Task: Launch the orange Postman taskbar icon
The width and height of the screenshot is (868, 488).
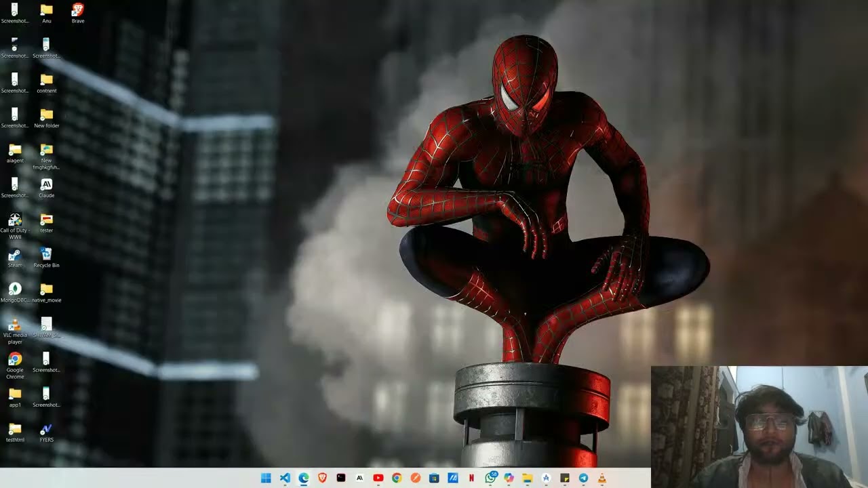Action: pyautogui.click(x=416, y=478)
